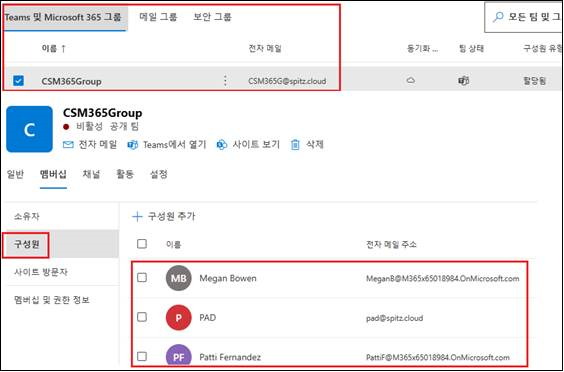Open the 일반 tab
Image resolution: width=564 pixels, height=372 pixels.
(15, 174)
